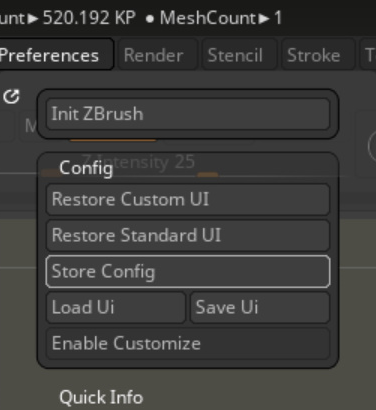Viewport: 376px width, 410px height.
Task: Collapse the Config section header
Action: [86, 168]
